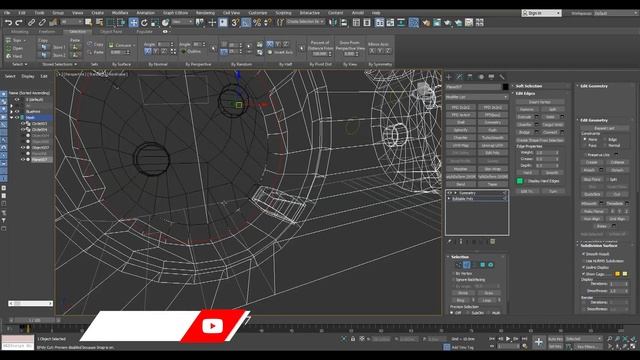Toggle the Isoline Display checkbox

pos(584,267)
